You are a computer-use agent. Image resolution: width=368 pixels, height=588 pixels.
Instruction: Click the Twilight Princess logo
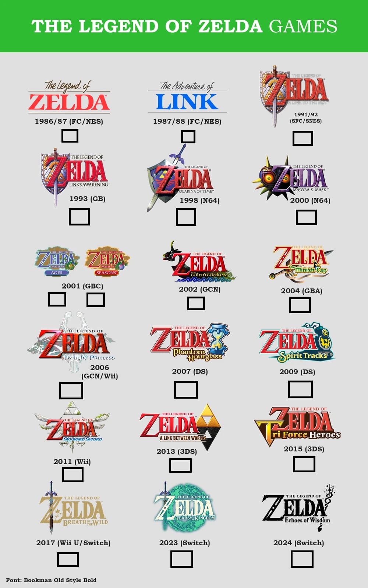[x=71, y=343]
